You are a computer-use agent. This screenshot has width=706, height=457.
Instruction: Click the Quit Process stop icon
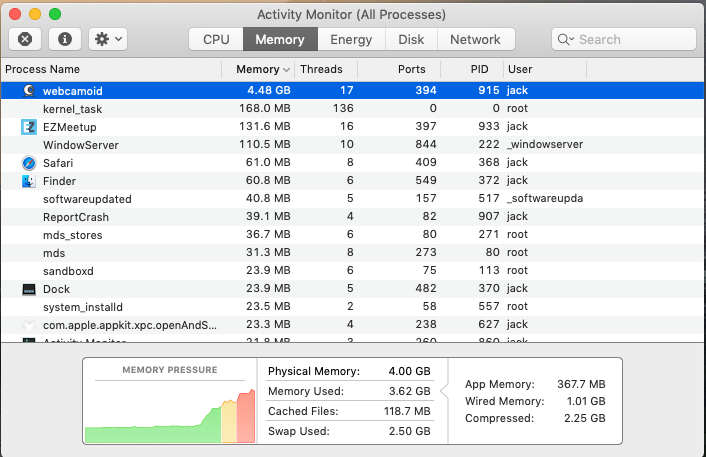click(25, 39)
